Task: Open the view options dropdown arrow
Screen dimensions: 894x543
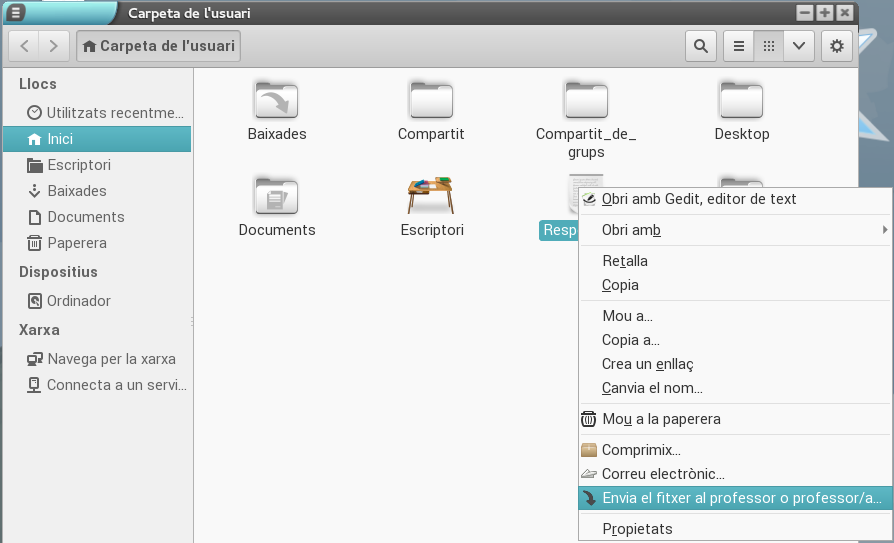Action: pyautogui.click(x=798, y=46)
